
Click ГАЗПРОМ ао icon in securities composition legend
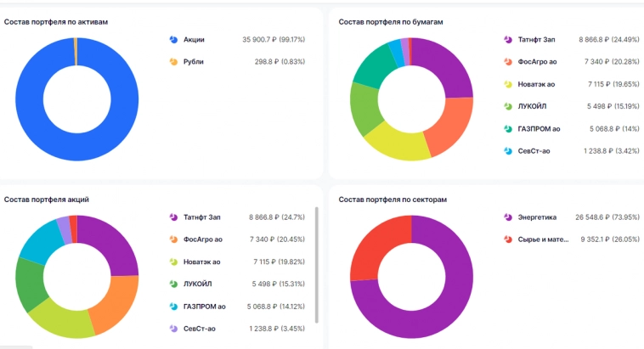click(508, 128)
